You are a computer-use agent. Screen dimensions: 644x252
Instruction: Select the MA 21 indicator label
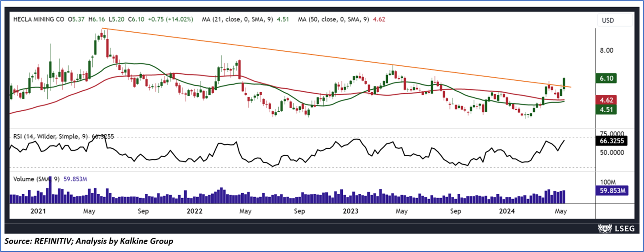point(246,19)
